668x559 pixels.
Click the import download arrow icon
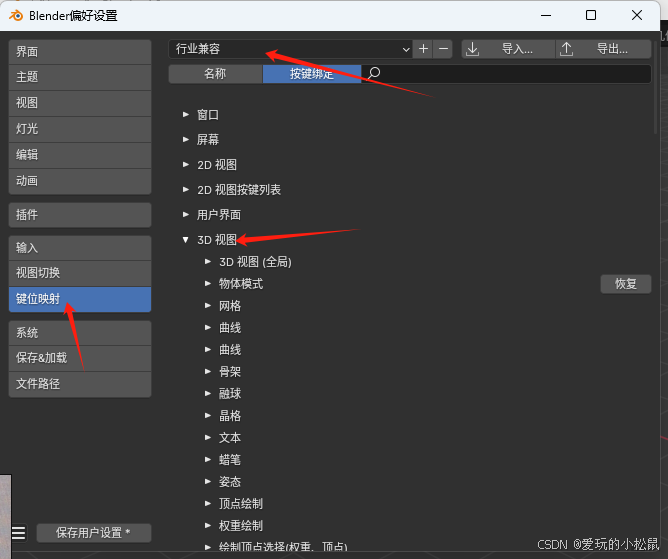(472, 49)
